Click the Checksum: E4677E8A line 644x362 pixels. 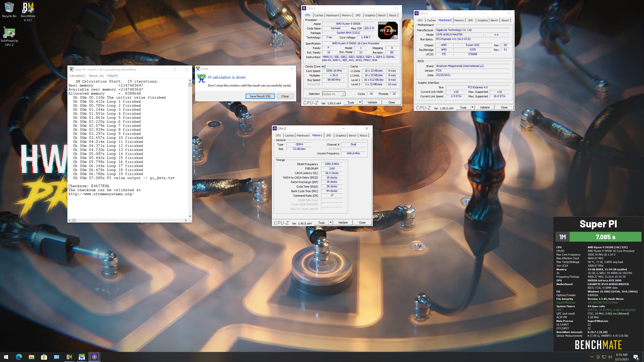89,186
